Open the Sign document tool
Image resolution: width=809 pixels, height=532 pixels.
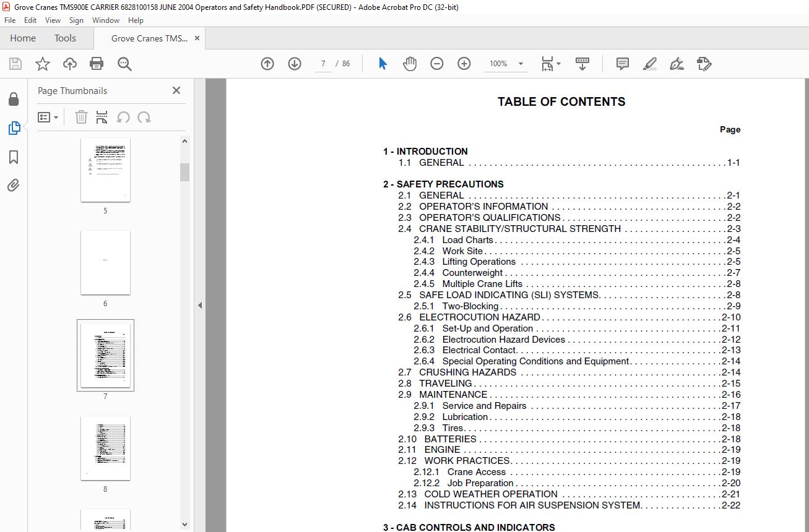coord(677,64)
